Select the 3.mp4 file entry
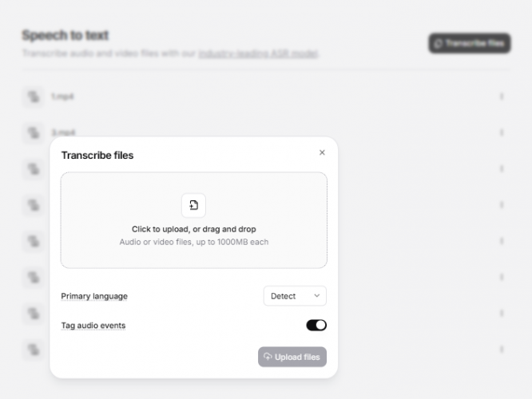532x399 pixels. [63, 132]
